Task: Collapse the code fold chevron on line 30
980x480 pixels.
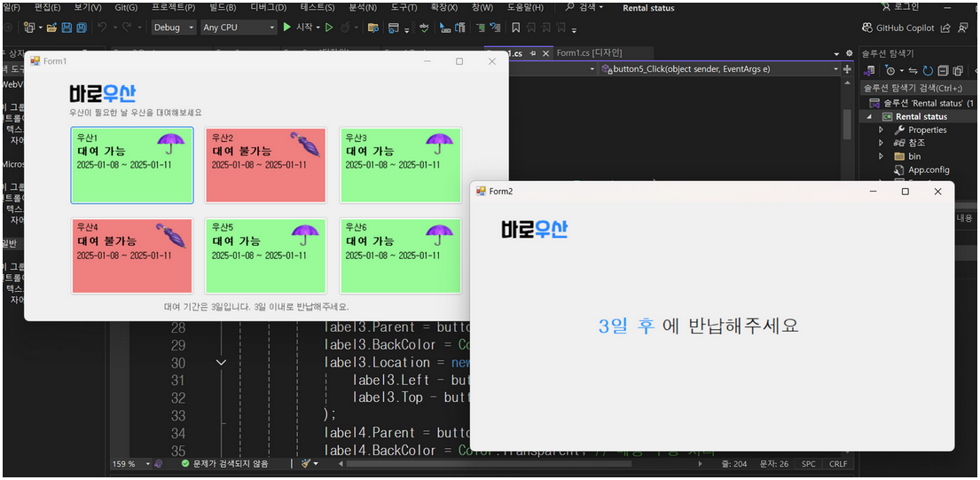Action: point(221,362)
